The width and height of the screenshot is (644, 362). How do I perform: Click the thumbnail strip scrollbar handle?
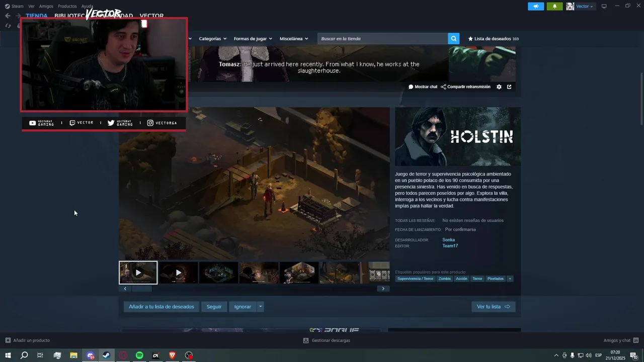click(x=141, y=289)
